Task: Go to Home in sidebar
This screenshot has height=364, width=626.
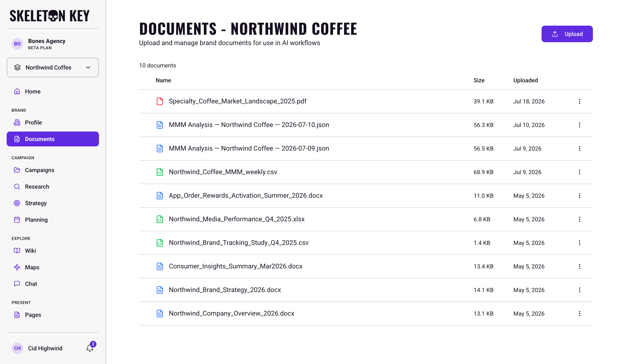Action: click(x=53, y=92)
